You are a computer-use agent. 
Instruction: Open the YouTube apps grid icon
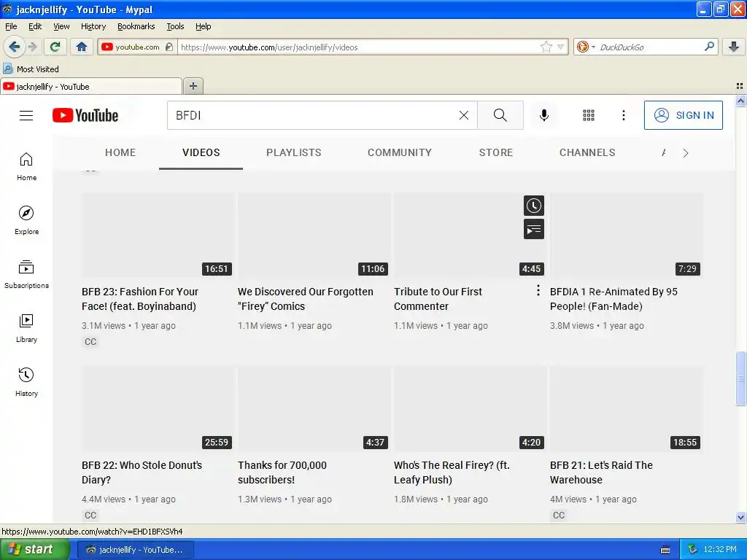tap(589, 115)
